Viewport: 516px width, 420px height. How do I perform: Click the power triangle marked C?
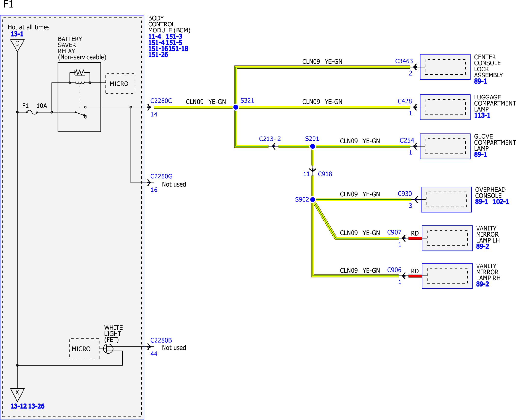(17, 45)
